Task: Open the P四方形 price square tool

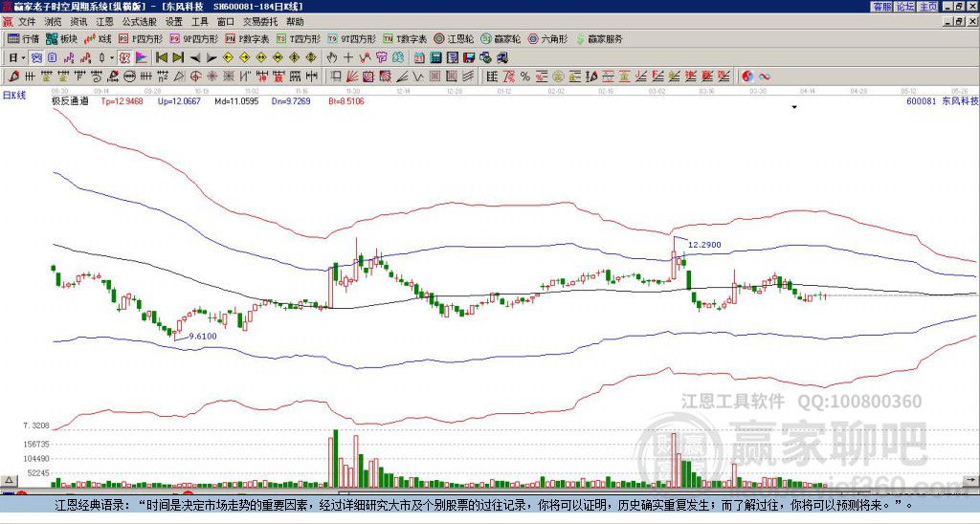Action: [141, 38]
